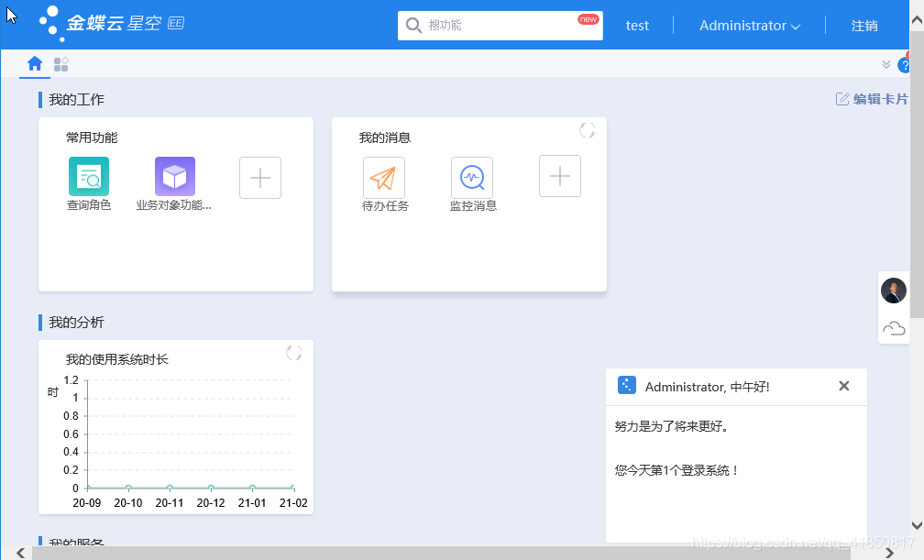Switch to the grid apps tab
Viewport: 924px width, 560px height.
[x=60, y=64]
